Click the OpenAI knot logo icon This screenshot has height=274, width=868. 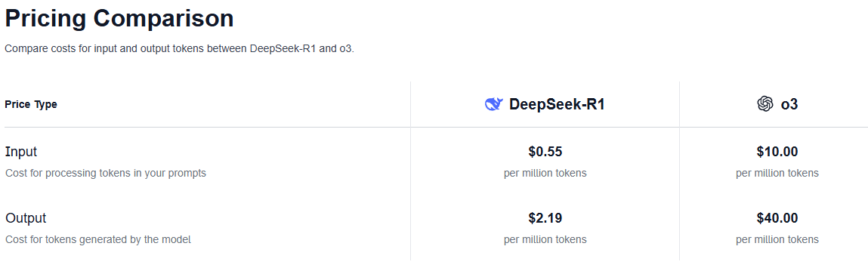pos(765,104)
